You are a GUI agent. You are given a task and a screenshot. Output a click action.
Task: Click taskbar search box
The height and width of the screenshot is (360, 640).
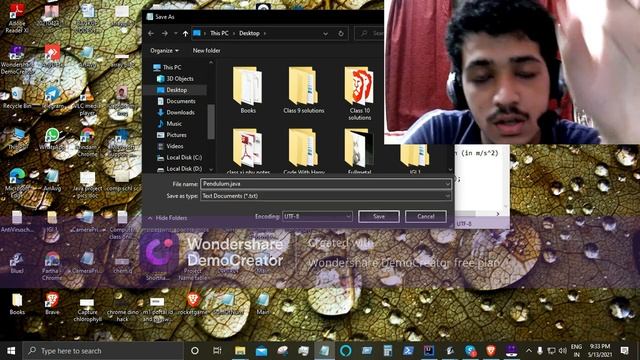(x=103, y=351)
